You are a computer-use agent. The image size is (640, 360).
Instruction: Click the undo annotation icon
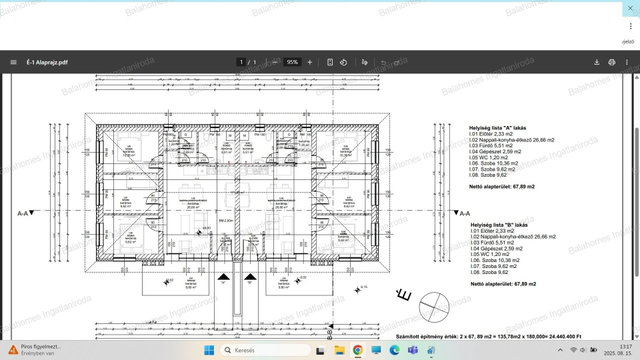click(384, 62)
